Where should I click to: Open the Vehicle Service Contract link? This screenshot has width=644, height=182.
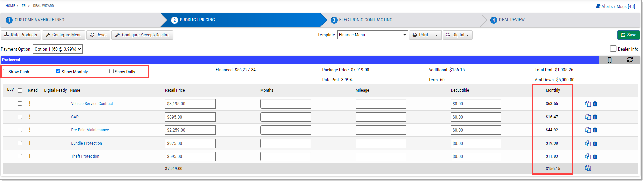click(x=92, y=104)
